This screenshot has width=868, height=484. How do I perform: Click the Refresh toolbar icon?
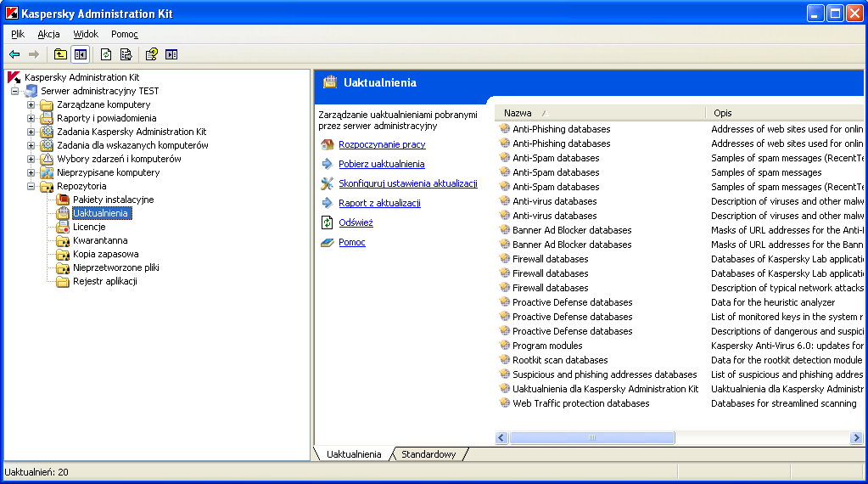click(106, 54)
